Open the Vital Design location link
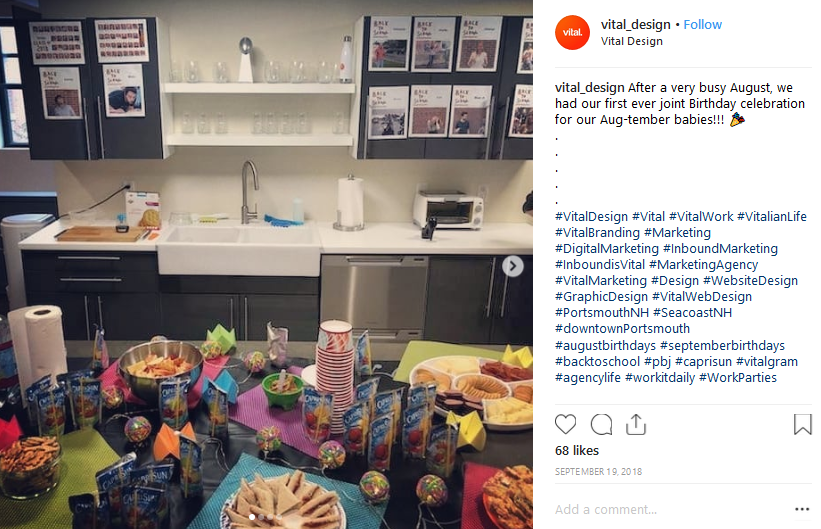This screenshot has width=821, height=529. click(631, 41)
